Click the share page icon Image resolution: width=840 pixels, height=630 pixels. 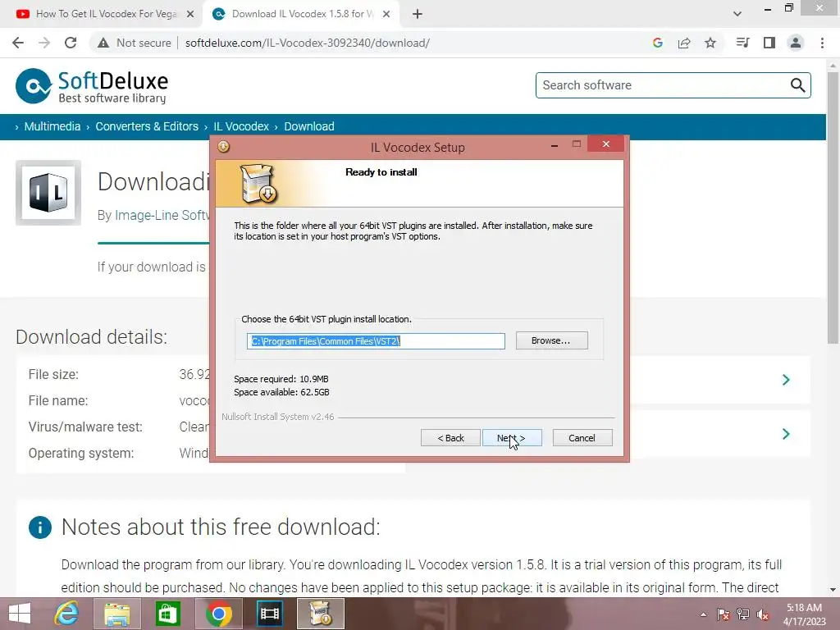click(x=684, y=43)
